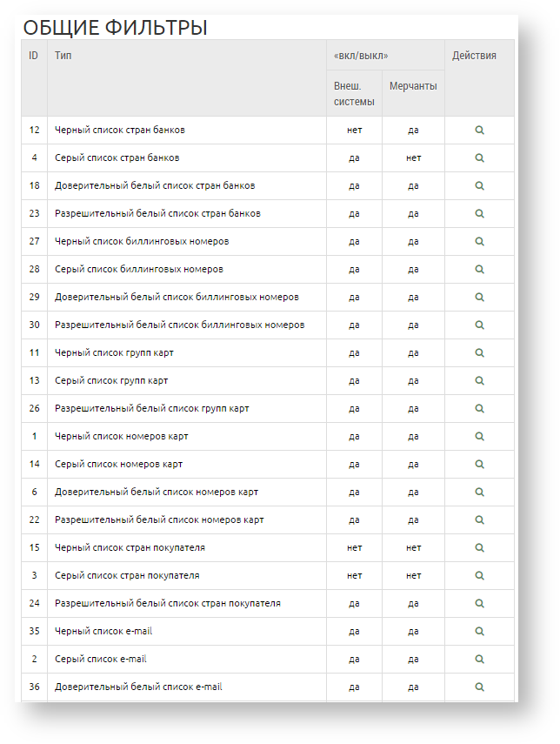Toggle Внеш. системы value for Черный список стран покупателя
This screenshot has height=744, width=560.
354,548
